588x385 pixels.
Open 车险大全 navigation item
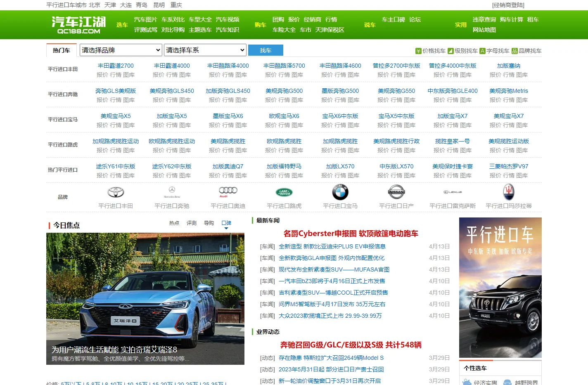(x=284, y=30)
